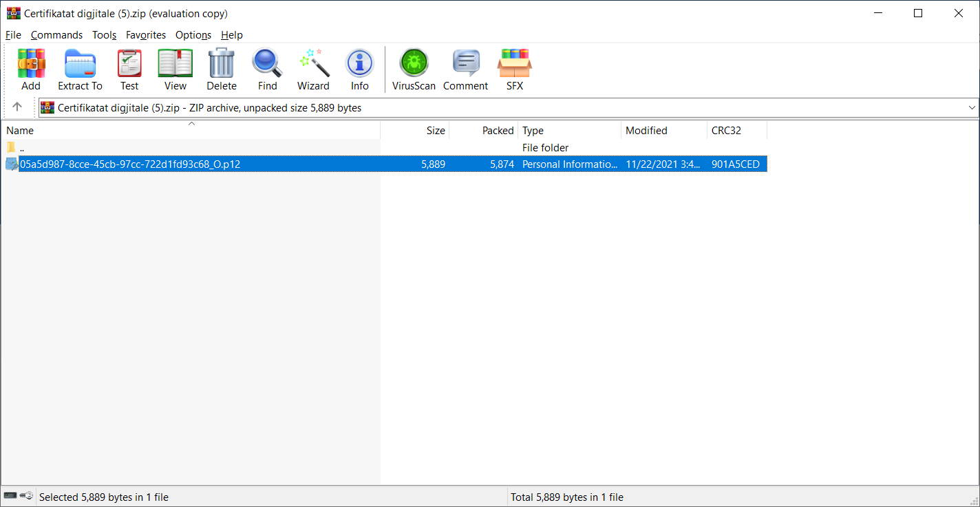Maximize the WinRAR window
This screenshot has width=980, height=507.
click(918, 13)
